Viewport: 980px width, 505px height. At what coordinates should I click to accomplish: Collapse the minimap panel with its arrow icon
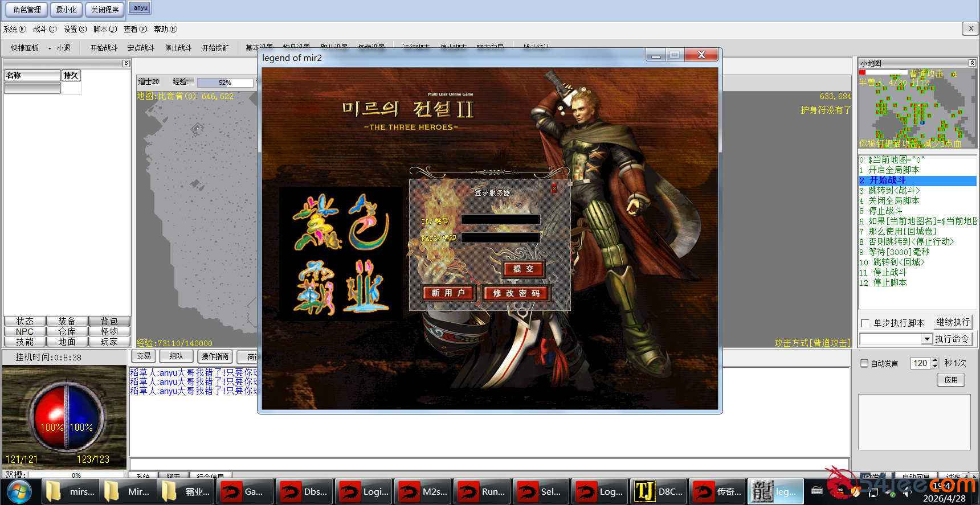pyautogui.click(x=972, y=63)
